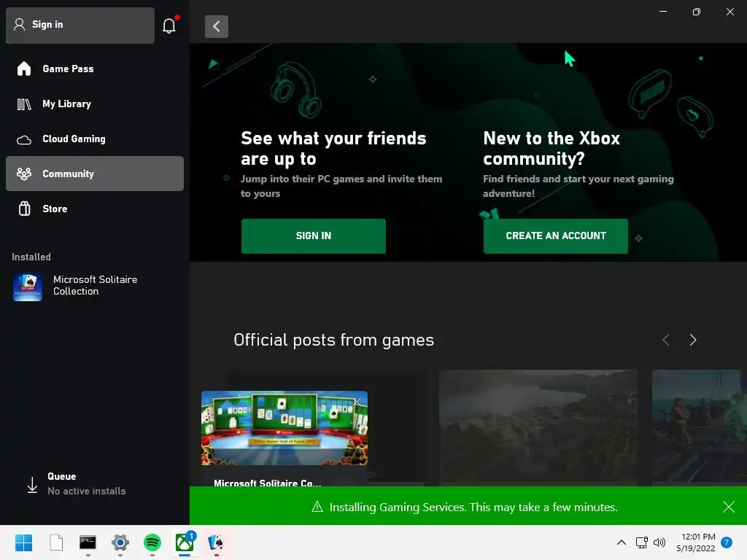
Task: Show hidden system tray icons
Action: (x=622, y=542)
